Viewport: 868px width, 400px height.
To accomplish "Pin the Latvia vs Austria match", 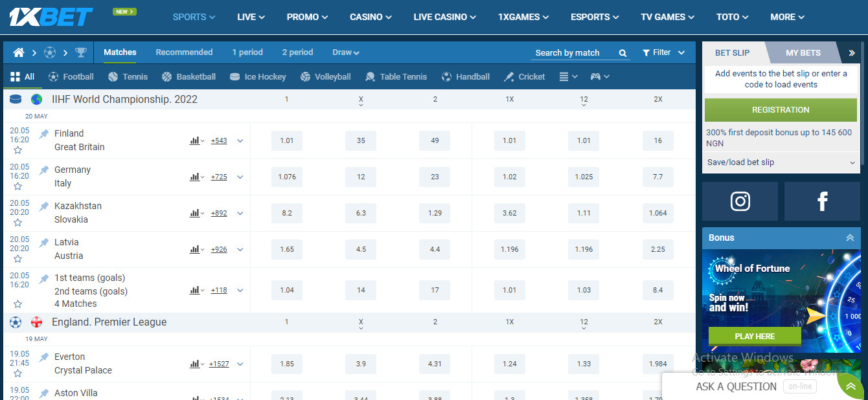I will [x=44, y=243].
